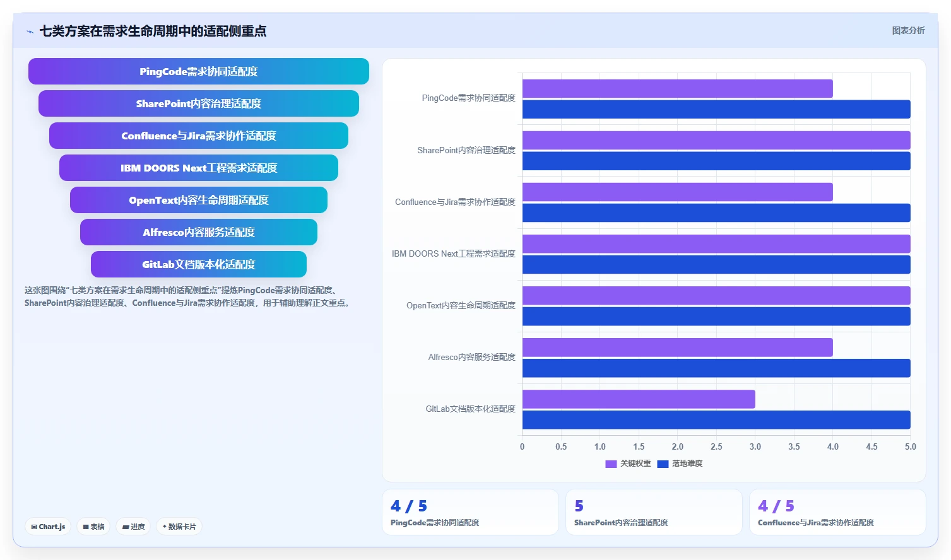This screenshot has width=951, height=560.
Task: Select the Confluence与Jira需求协作适配度 funnel bar
Action: point(199,136)
